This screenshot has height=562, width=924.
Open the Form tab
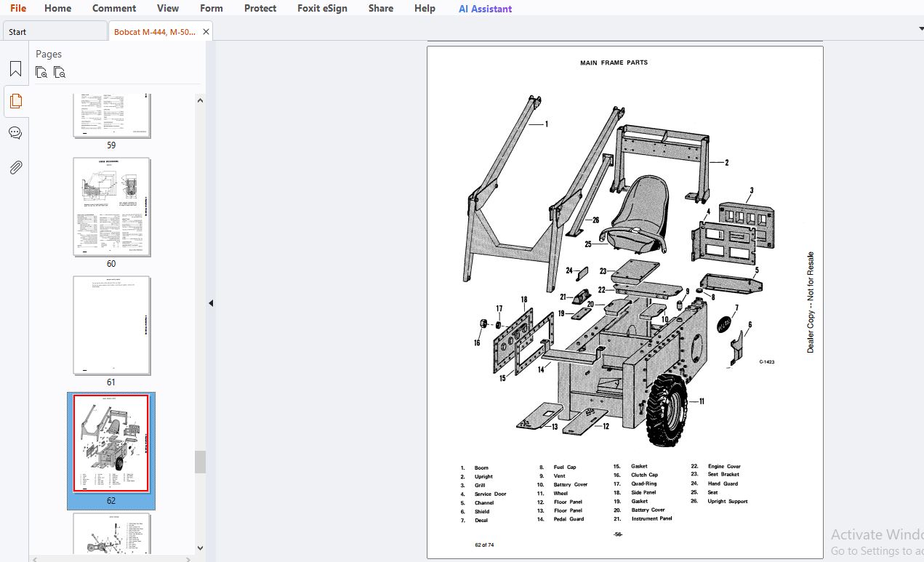tap(212, 8)
